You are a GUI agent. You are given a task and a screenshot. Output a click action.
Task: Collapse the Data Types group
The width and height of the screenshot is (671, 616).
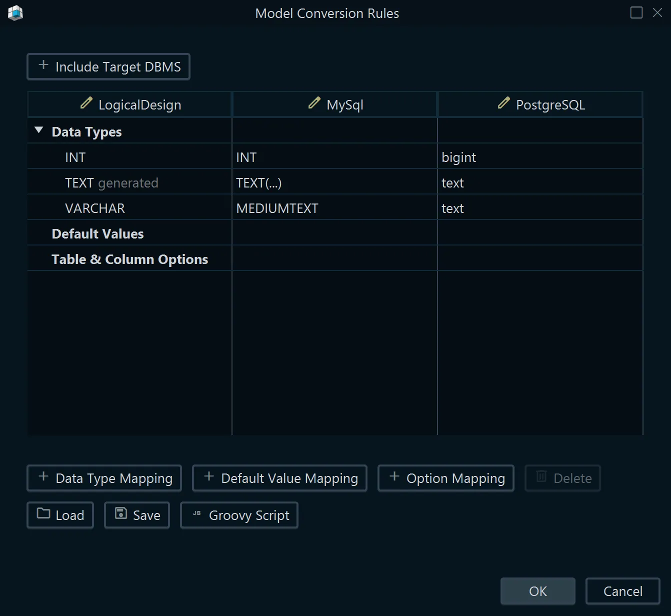coord(39,130)
